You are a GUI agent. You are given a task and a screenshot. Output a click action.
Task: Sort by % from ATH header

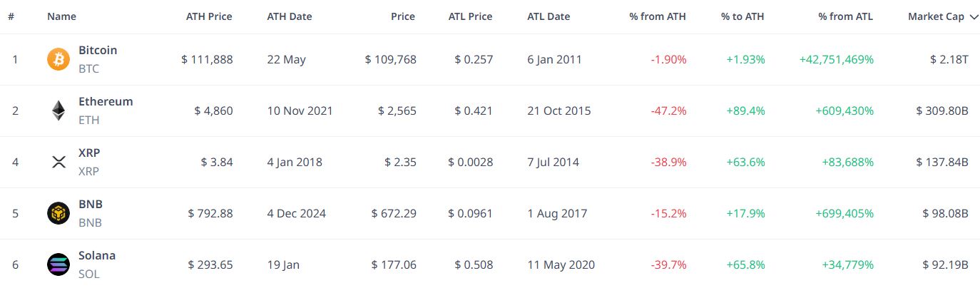point(658,16)
